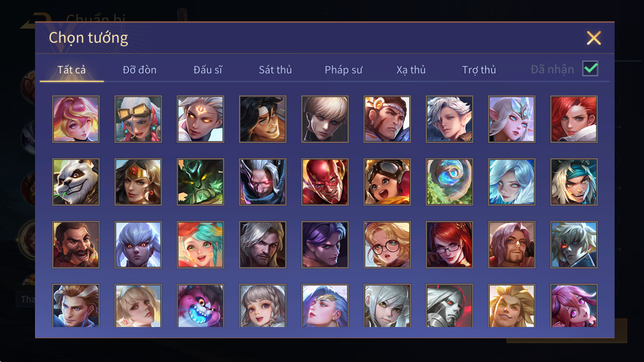This screenshot has width=644, height=362.
Task: Select the blonde girl with round glasses
Action: click(387, 245)
